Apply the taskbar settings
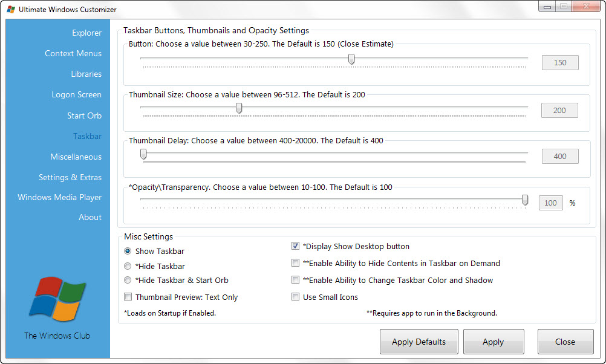Screen dimensions: 606x364 pyautogui.click(x=494, y=341)
